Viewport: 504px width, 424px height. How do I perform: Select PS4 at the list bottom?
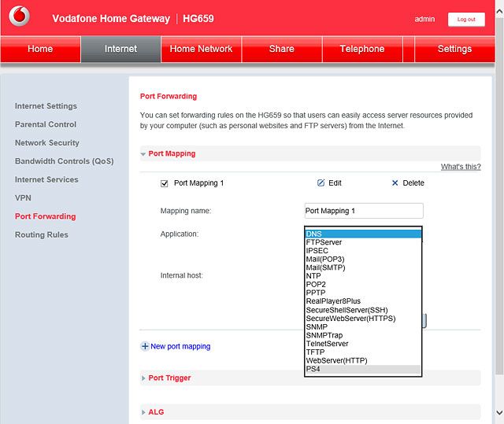362,369
